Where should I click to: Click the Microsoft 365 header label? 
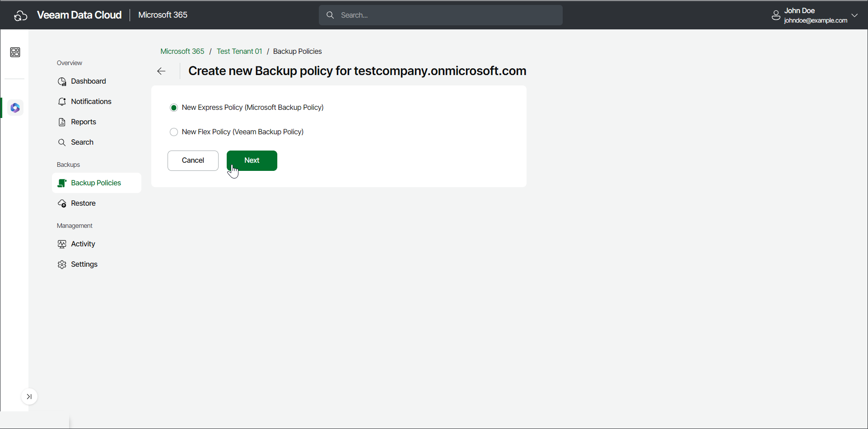pyautogui.click(x=163, y=15)
